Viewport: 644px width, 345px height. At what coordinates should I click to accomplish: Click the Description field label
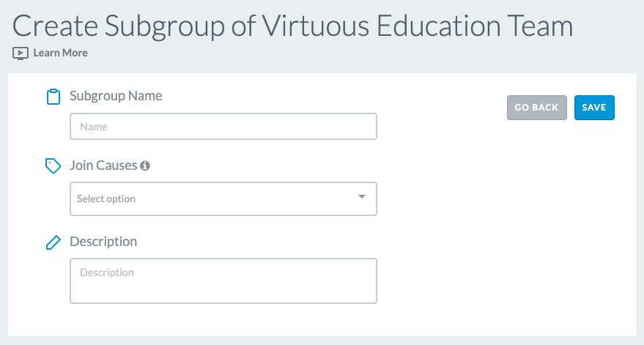click(103, 242)
